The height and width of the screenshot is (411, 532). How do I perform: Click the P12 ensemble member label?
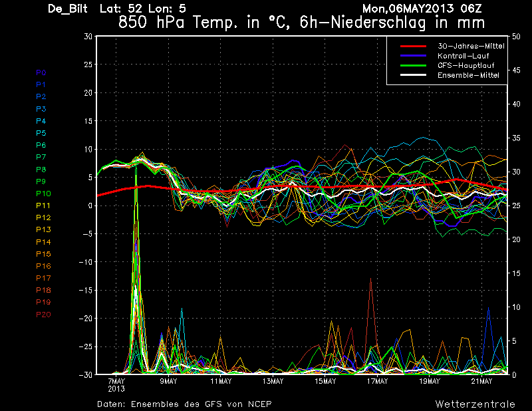point(43,217)
